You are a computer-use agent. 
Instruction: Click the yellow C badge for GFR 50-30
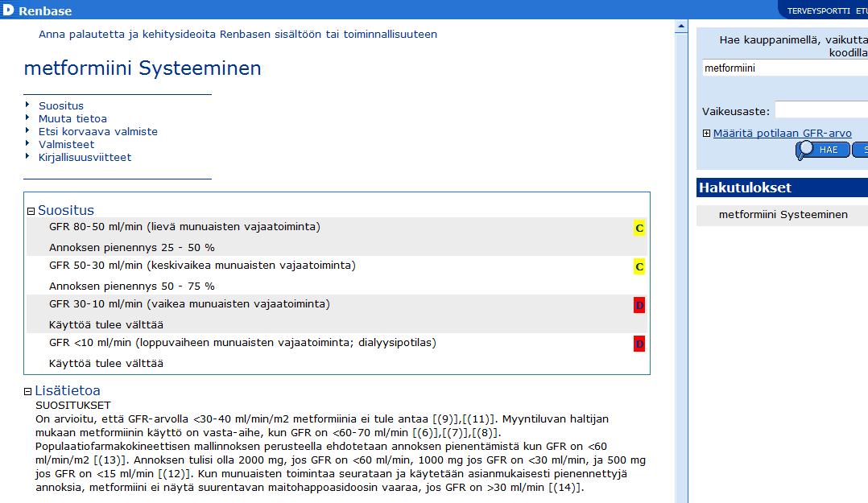639,266
